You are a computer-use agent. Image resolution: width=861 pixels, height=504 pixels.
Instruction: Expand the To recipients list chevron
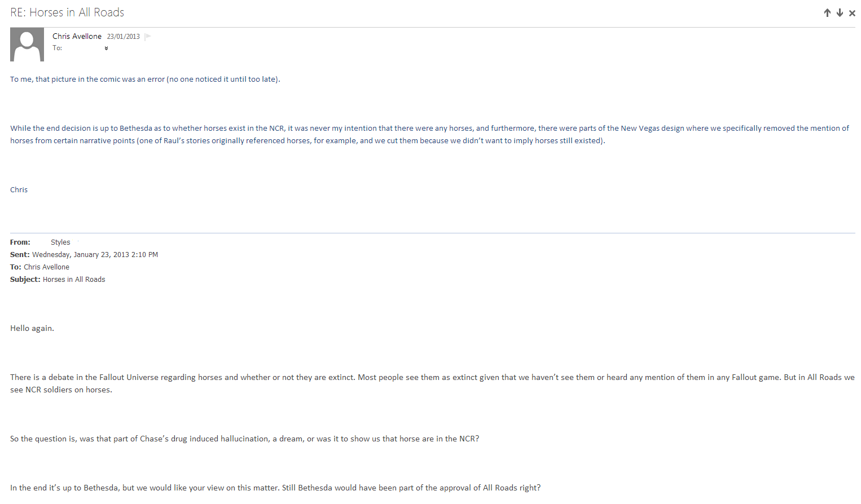[x=106, y=48]
